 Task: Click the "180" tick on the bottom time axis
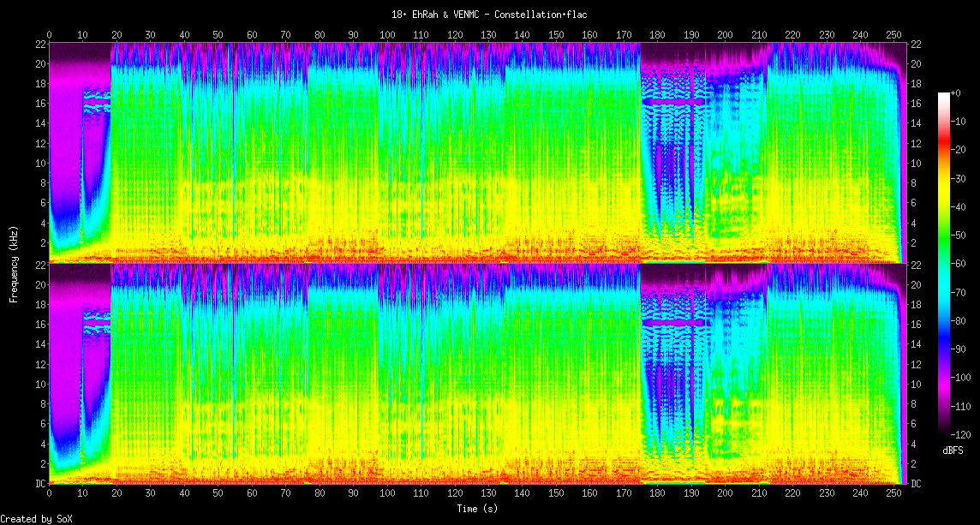click(x=657, y=494)
